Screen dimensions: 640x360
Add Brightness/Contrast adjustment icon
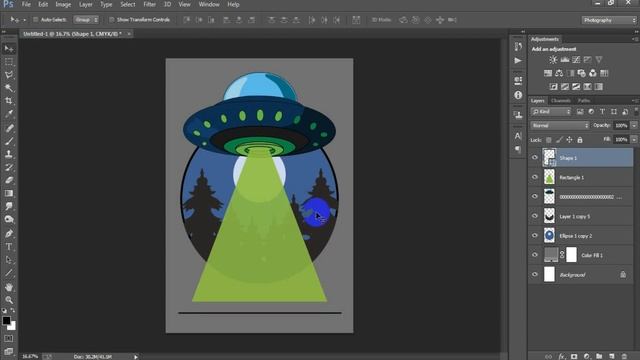[553, 60]
